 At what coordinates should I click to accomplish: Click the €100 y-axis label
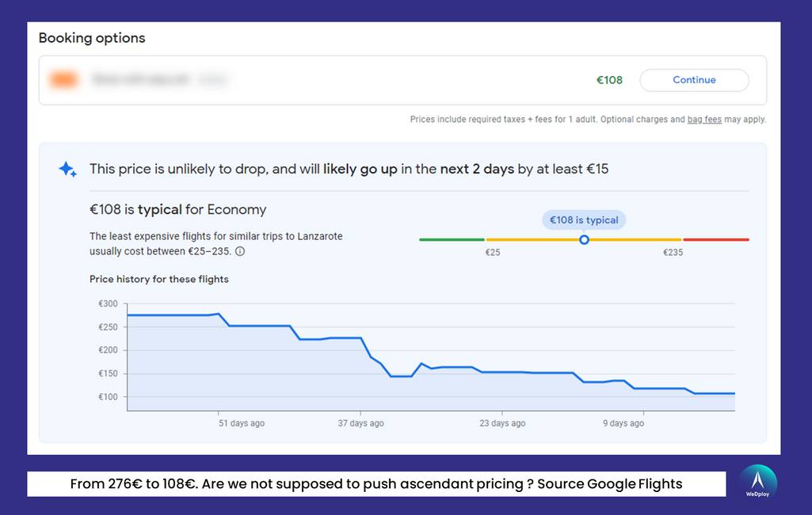(x=109, y=397)
